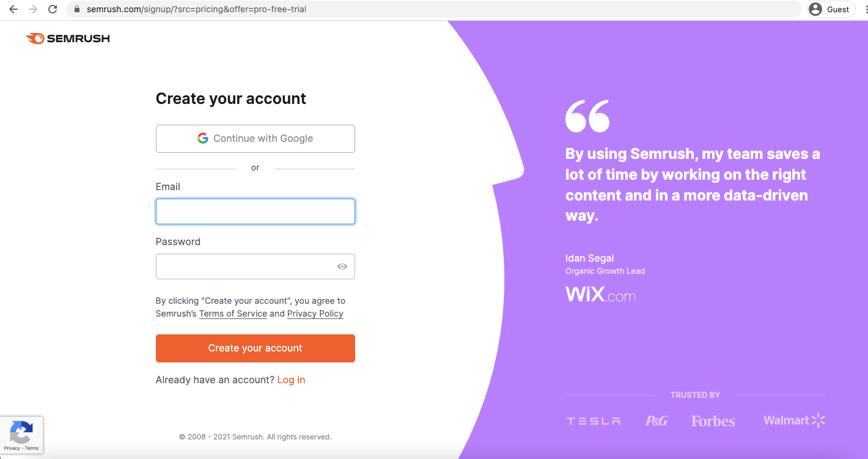This screenshot has width=868, height=459.
Task: Click the Forbes logo
Action: 713,421
